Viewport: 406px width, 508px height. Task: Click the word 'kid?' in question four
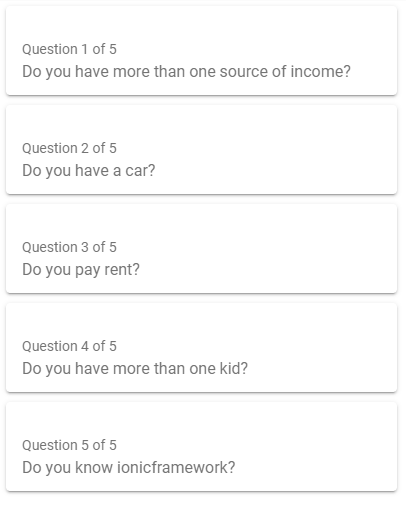click(234, 369)
